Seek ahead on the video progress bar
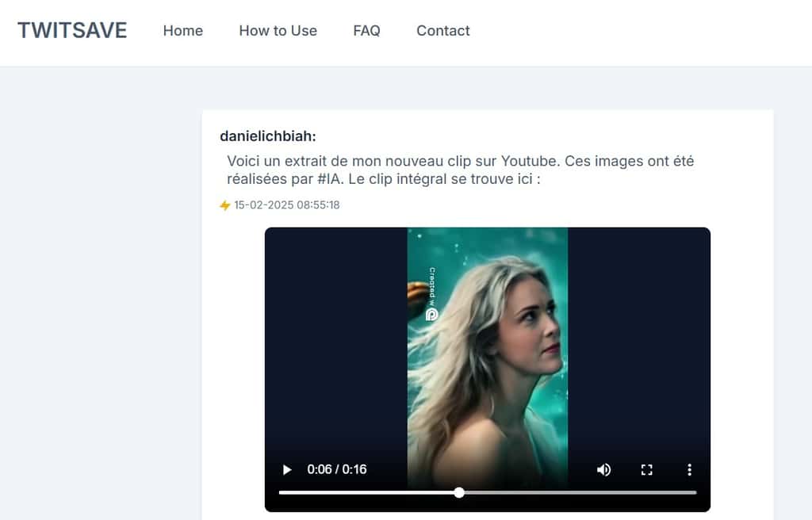812x520 pixels. 555,491
